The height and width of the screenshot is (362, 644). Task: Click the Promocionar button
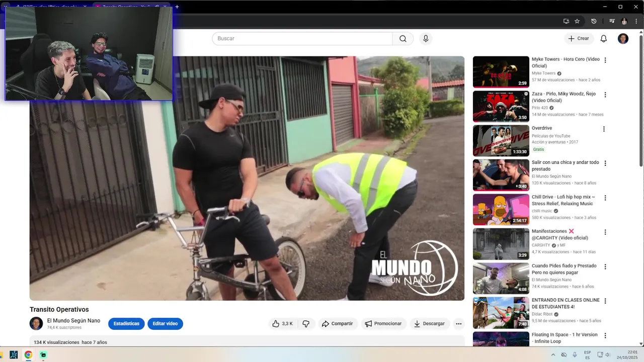point(383,324)
